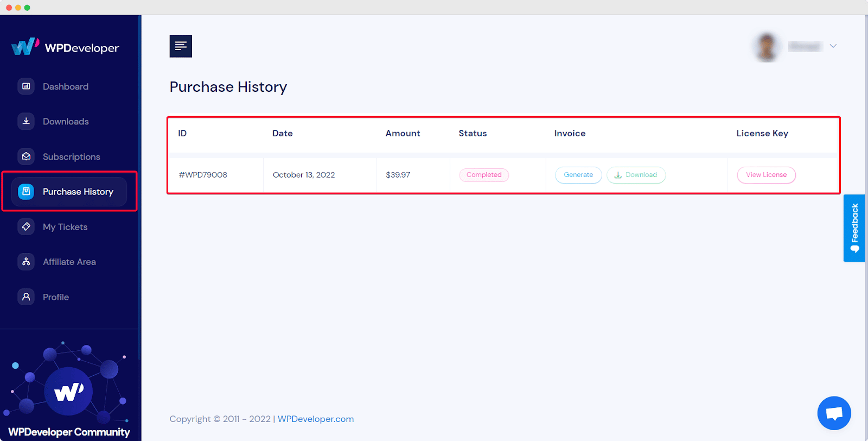Click the Completed status badge
The width and height of the screenshot is (868, 441).
484,175
